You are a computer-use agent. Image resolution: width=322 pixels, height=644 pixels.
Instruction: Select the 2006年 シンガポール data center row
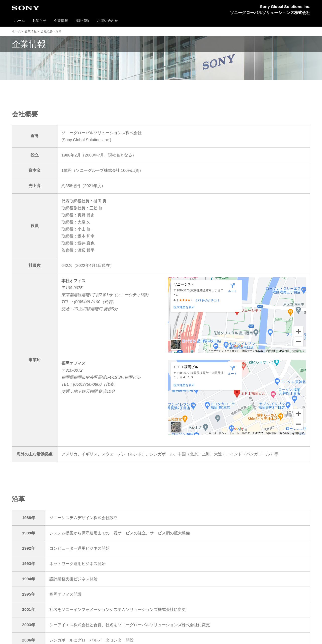click(161, 638)
